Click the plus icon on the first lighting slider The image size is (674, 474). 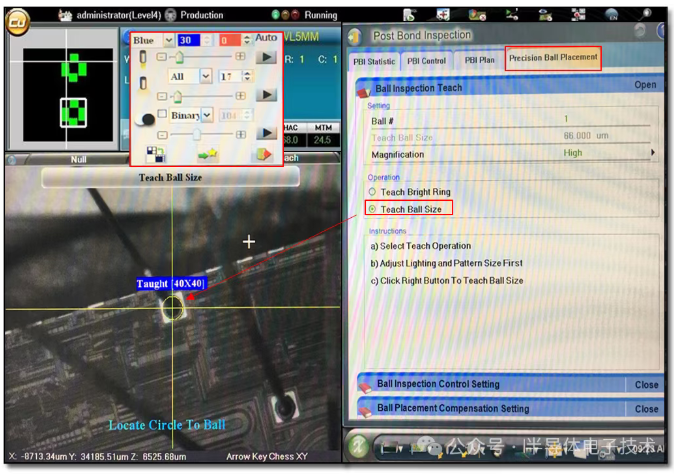[x=240, y=57]
